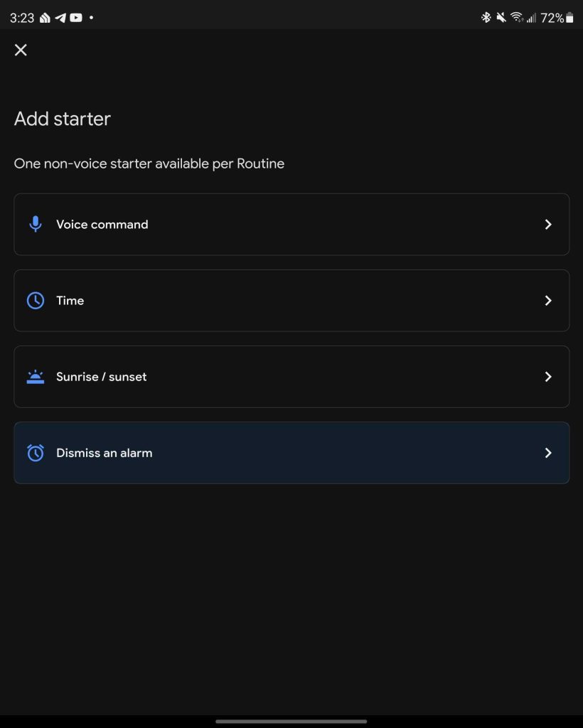Tap the sunrise icon beside Sunrise / sunset
The image size is (583, 728).
click(x=36, y=377)
